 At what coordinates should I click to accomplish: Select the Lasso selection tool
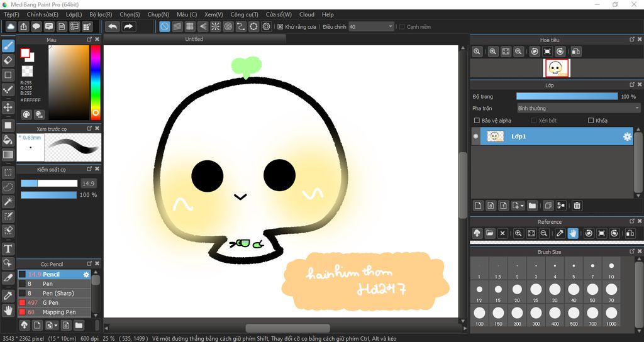pos(8,187)
